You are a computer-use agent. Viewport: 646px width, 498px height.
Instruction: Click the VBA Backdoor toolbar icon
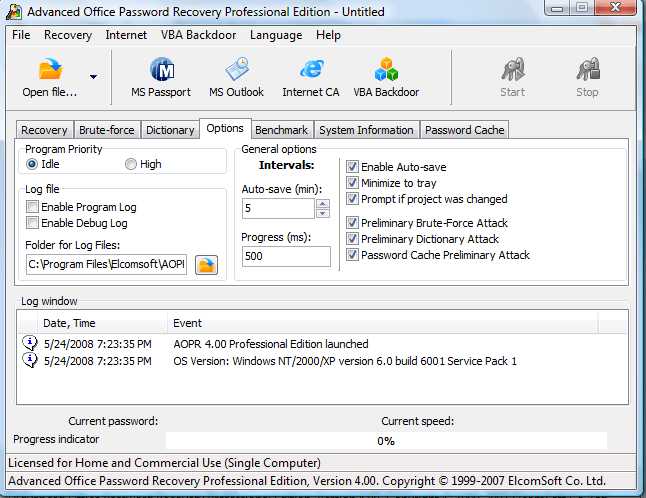386,69
